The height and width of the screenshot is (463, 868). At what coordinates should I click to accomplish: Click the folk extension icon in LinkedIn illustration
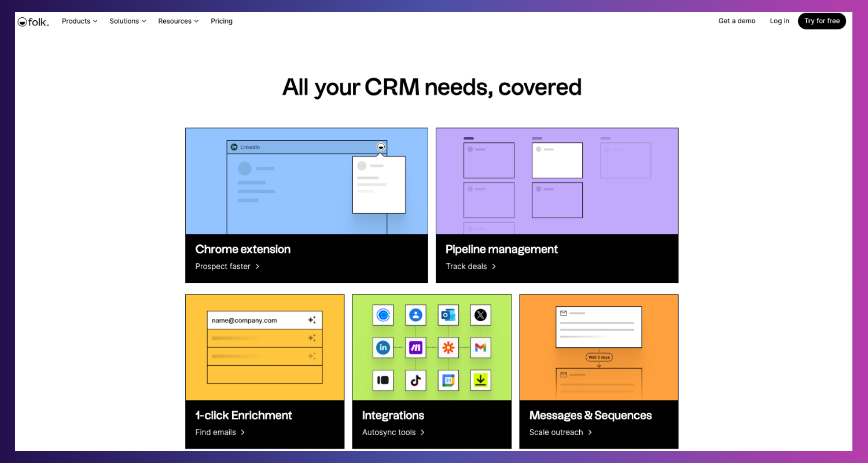click(x=380, y=147)
